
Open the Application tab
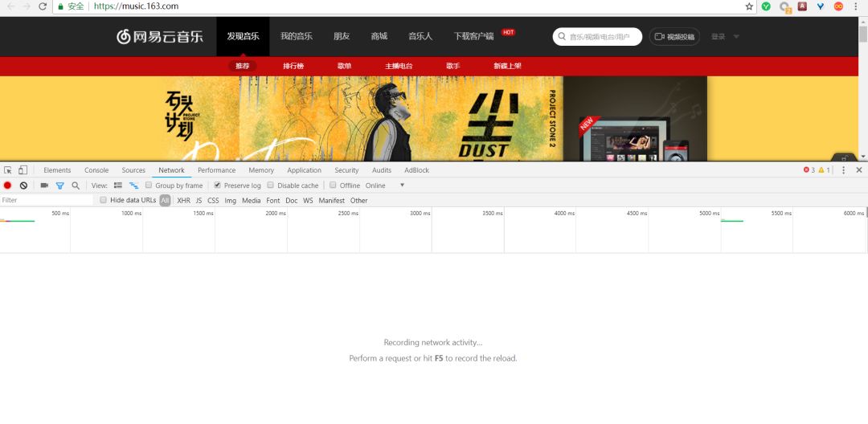tap(305, 170)
